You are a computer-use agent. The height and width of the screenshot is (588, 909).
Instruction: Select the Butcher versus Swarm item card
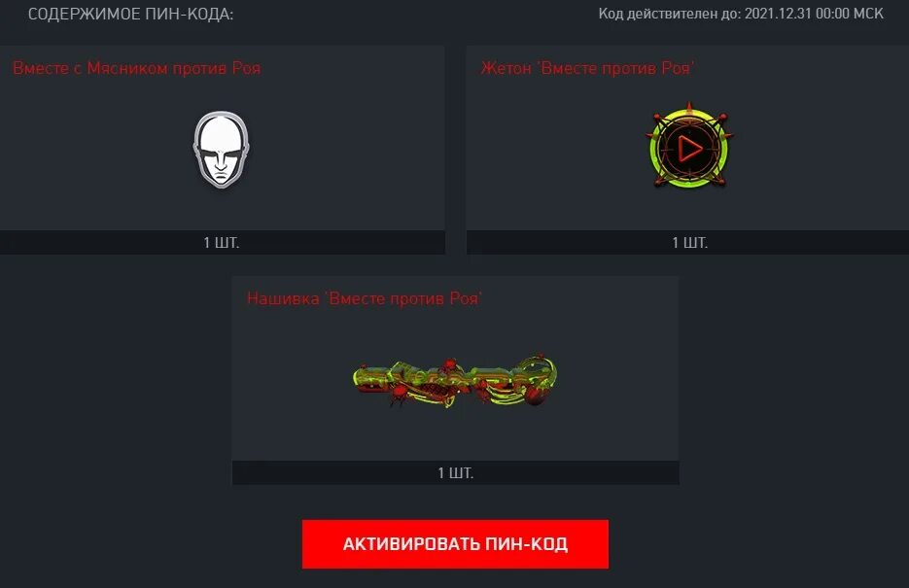click(x=222, y=150)
